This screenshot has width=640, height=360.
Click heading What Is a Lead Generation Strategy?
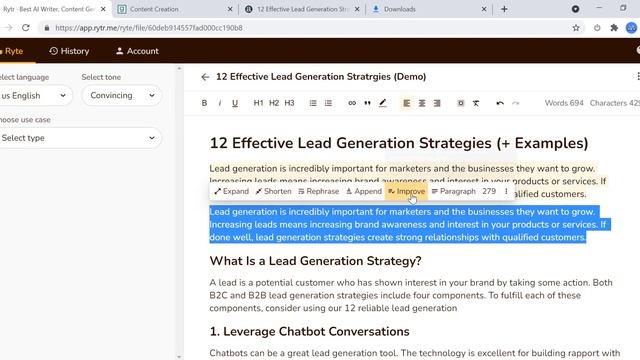click(316, 261)
